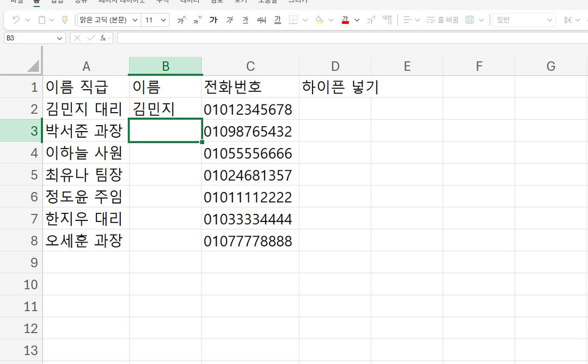Click the superscript 가 icon next to the font color arrow
588x364 pixels.
point(371,20)
